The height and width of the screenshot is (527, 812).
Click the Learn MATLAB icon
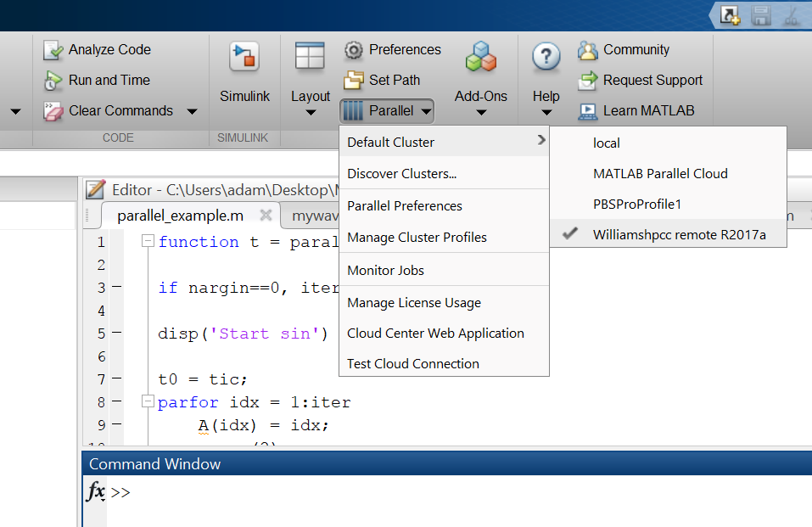coord(588,111)
